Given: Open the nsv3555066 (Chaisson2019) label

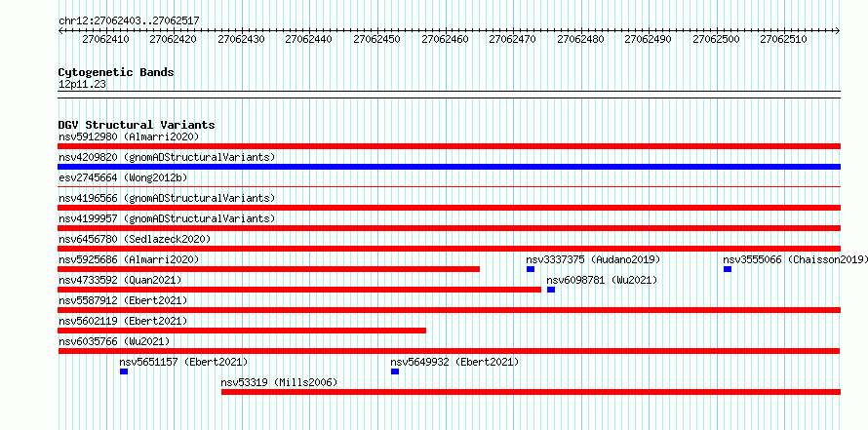Looking at the screenshot, I should tap(796, 259).
